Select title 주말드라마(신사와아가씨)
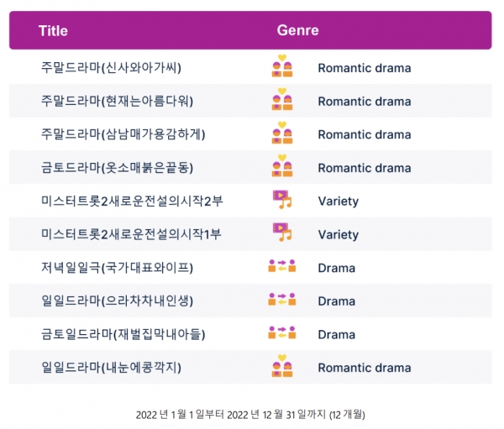Screen dimensions: 504x429 111,68
